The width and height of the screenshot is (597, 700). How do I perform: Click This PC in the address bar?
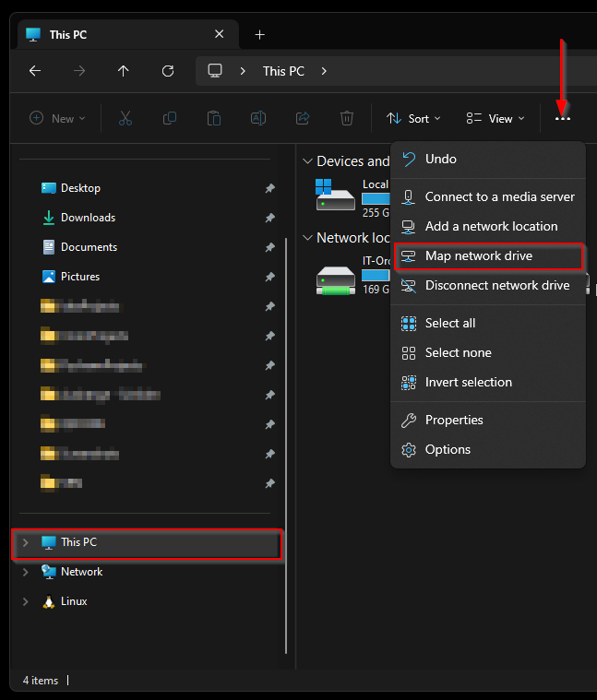pos(283,71)
